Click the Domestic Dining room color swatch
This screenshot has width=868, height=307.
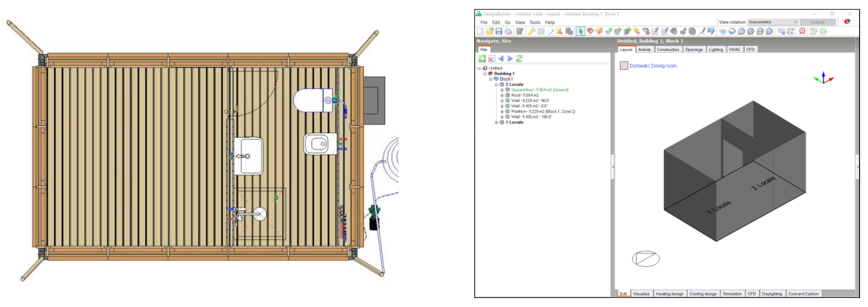(x=624, y=66)
